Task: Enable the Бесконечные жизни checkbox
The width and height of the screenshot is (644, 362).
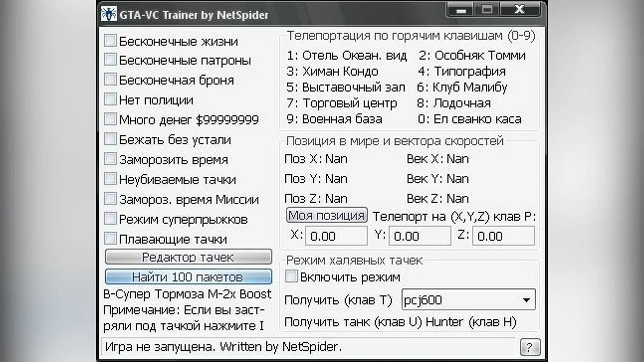Action: 110,41
